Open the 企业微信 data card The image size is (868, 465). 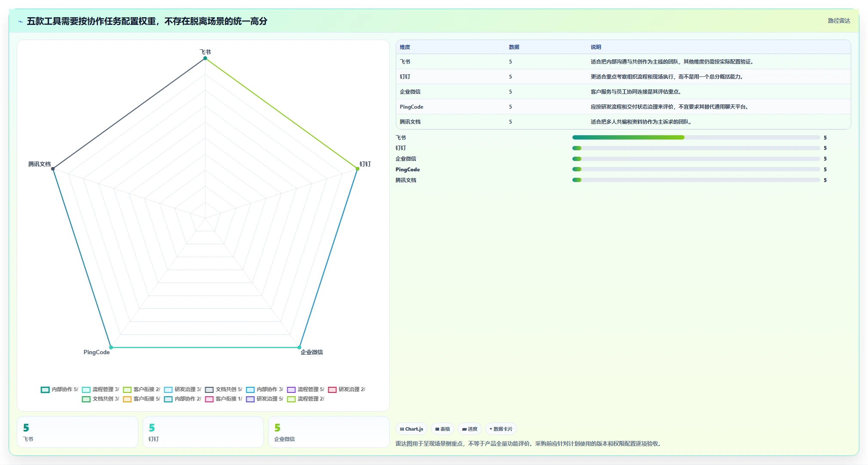[329, 432]
